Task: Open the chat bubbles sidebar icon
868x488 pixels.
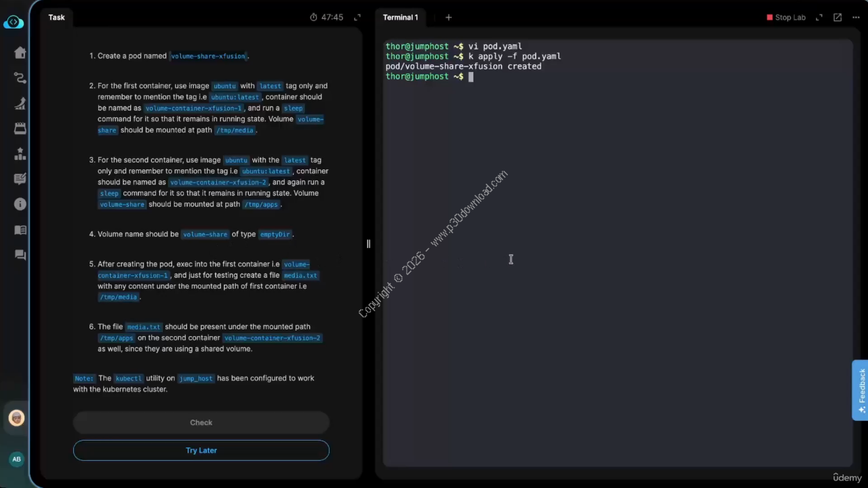Action: [x=20, y=255]
